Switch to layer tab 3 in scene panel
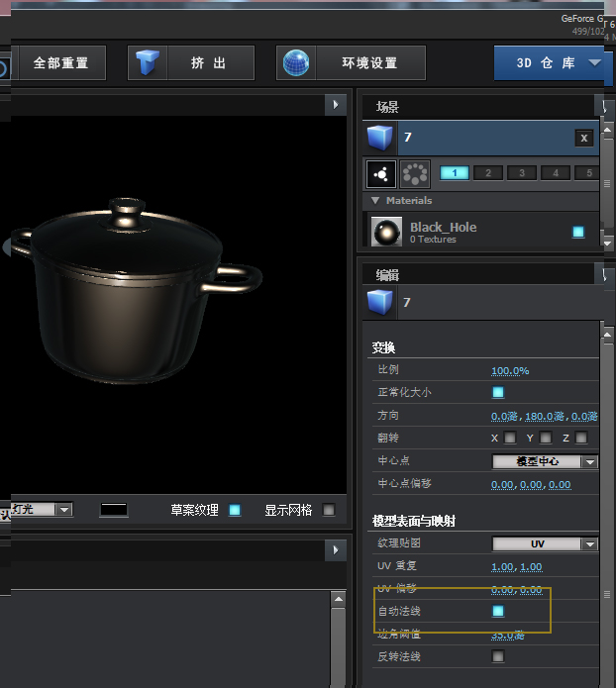Image resolution: width=616 pixels, height=688 pixels. pyautogui.click(x=522, y=173)
